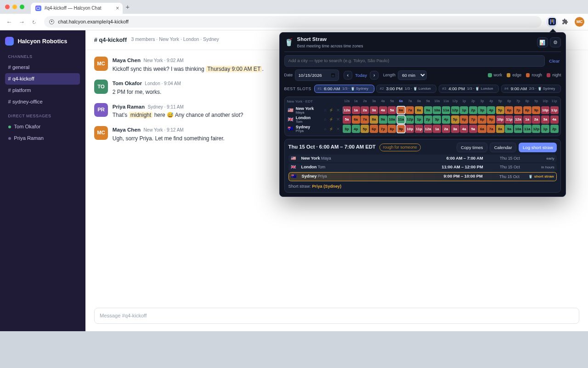Select best slot #1 6:00 AM
This screenshot has height=368, width=588.
point(344,89)
